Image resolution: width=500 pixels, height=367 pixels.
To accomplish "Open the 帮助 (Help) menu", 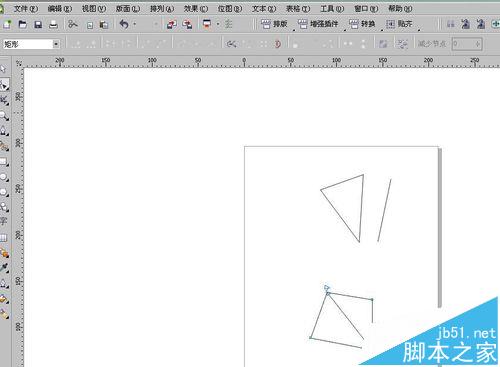I will [400, 8].
